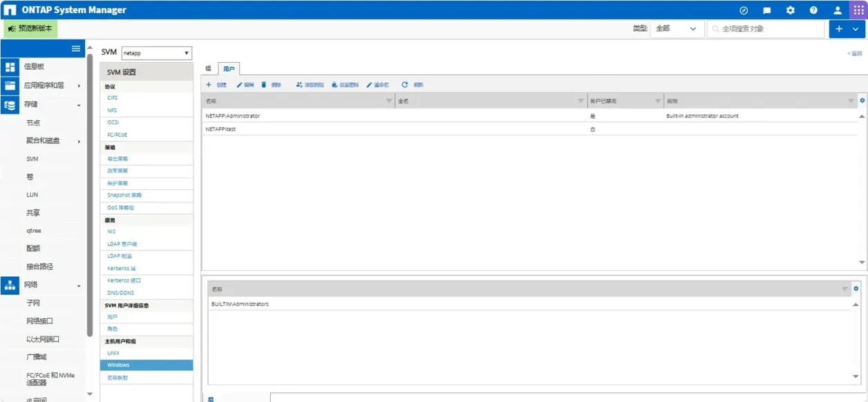Select BUILTIN\Administrators group row

click(530, 304)
